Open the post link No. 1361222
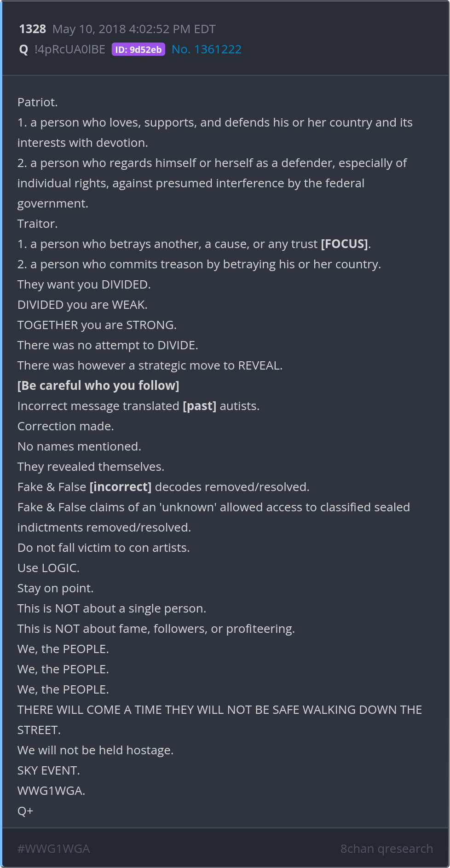 pyautogui.click(x=206, y=49)
